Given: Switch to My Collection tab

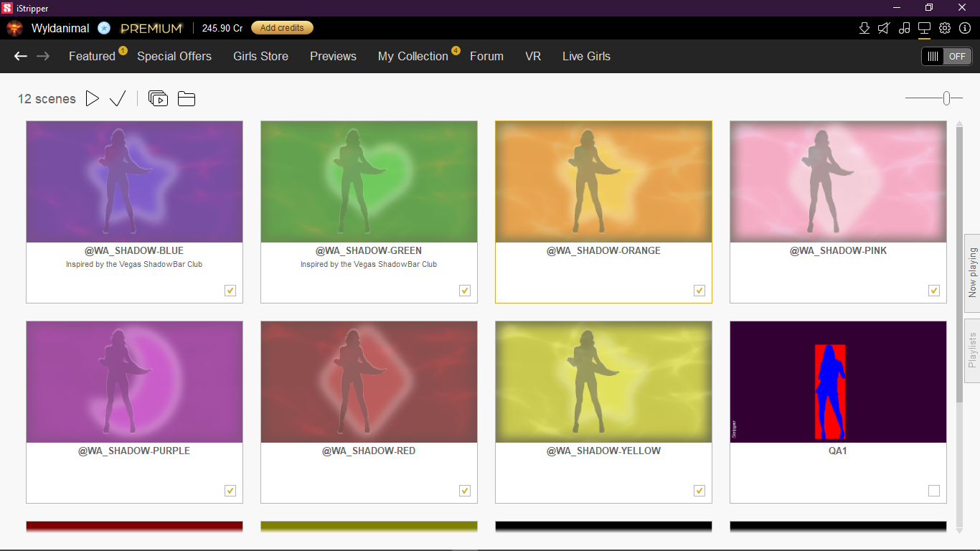Looking at the screenshot, I should tap(413, 56).
